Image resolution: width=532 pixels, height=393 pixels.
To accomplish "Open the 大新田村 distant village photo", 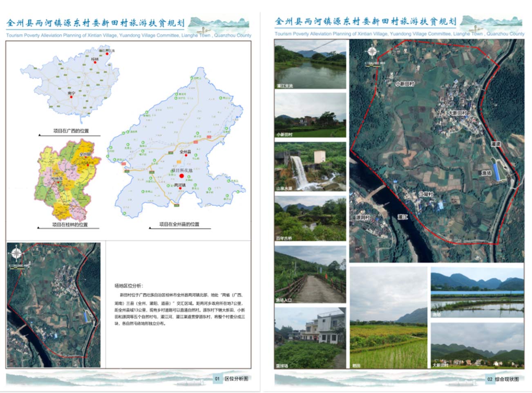I will pyautogui.click(x=477, y=346).
